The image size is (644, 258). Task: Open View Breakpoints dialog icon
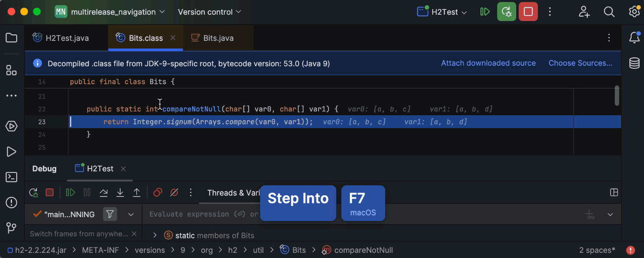point(158,193)
